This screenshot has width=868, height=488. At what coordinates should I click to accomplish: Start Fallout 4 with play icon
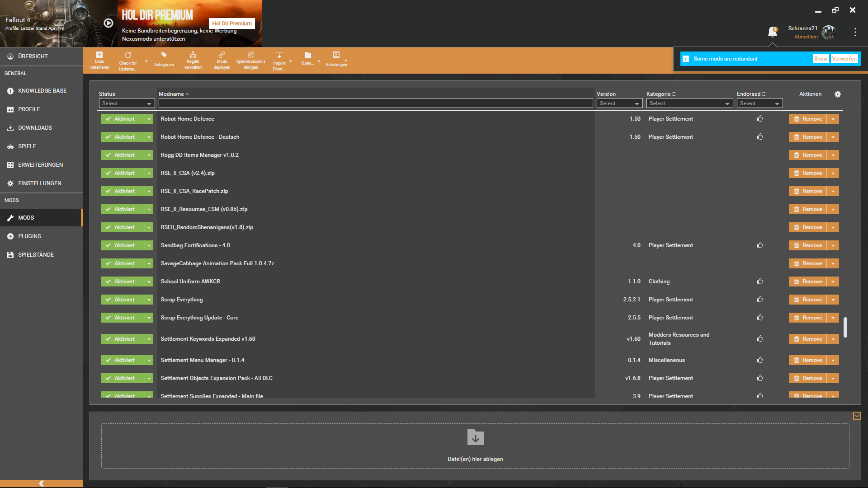(x=108, y=23)
